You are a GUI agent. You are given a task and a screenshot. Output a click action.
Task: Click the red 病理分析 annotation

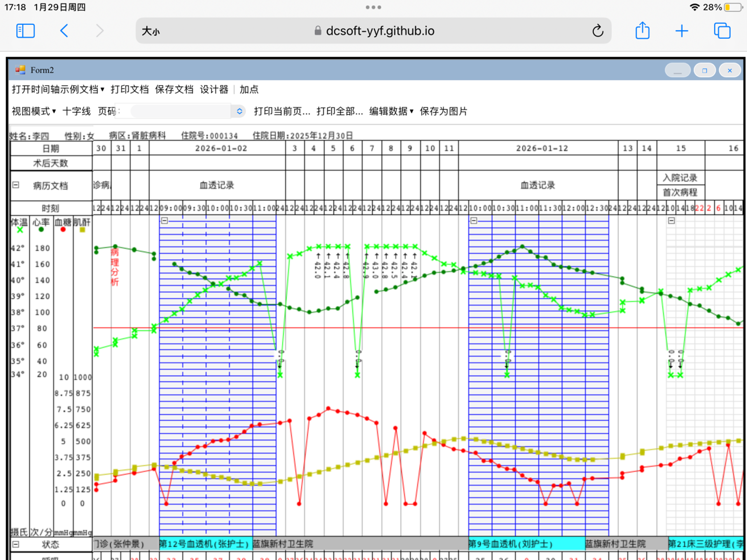point(115,267)
